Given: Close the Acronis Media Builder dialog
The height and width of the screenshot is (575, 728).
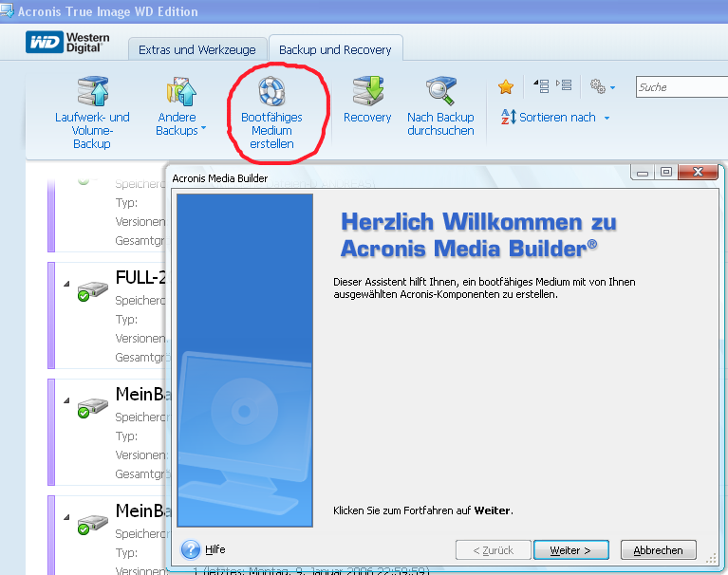Looking at the screenshot, I should click(698, 172).
